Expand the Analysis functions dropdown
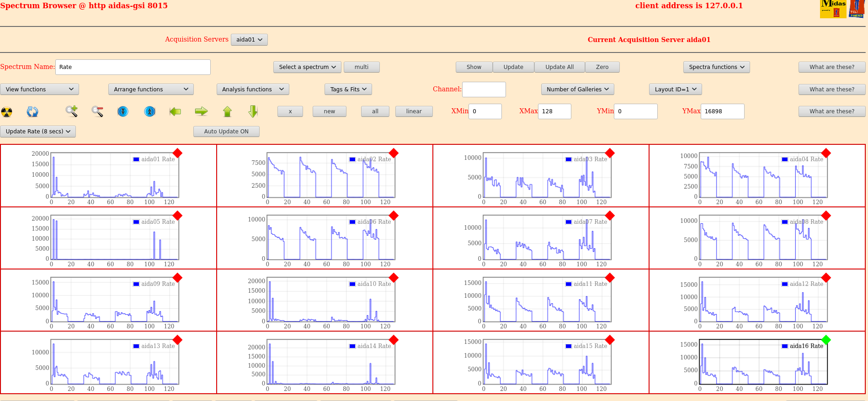Image resolution: width=868 pixels, height=401 pixels. (x=253, y=90)
